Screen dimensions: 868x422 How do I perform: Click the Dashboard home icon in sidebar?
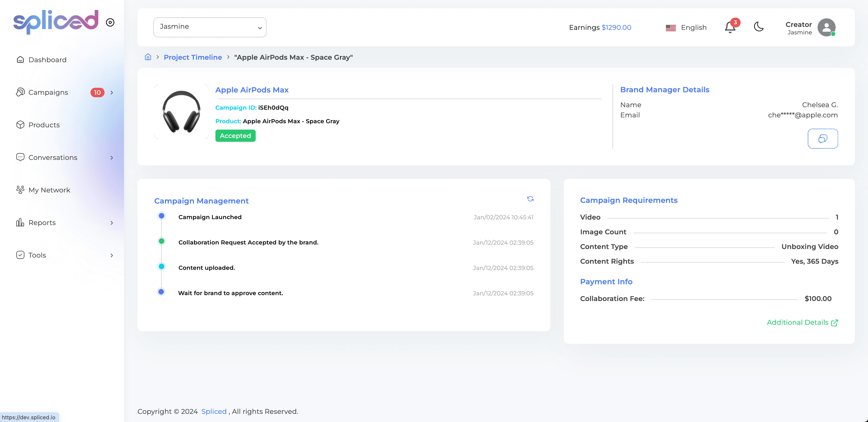point(20,60)
